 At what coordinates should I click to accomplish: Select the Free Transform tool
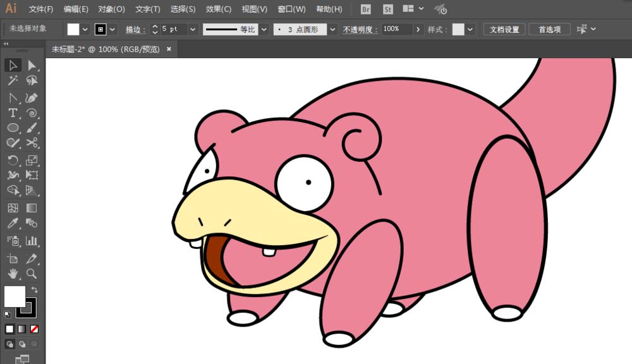pos(32,175)
